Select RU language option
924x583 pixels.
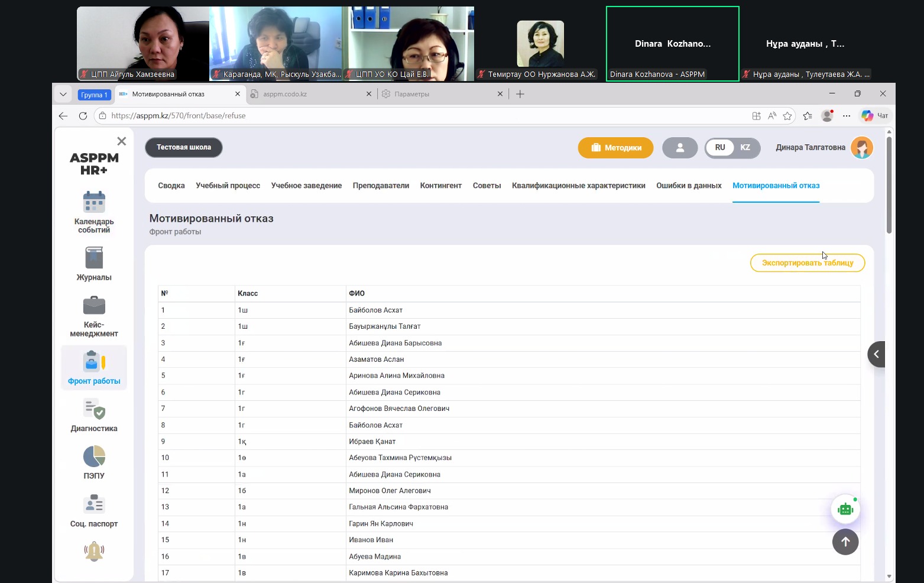pyautogui.click(x=719, y=148)
